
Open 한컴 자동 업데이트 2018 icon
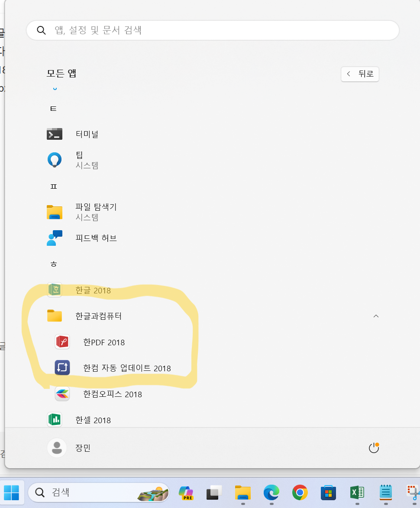tap(62, 368)
